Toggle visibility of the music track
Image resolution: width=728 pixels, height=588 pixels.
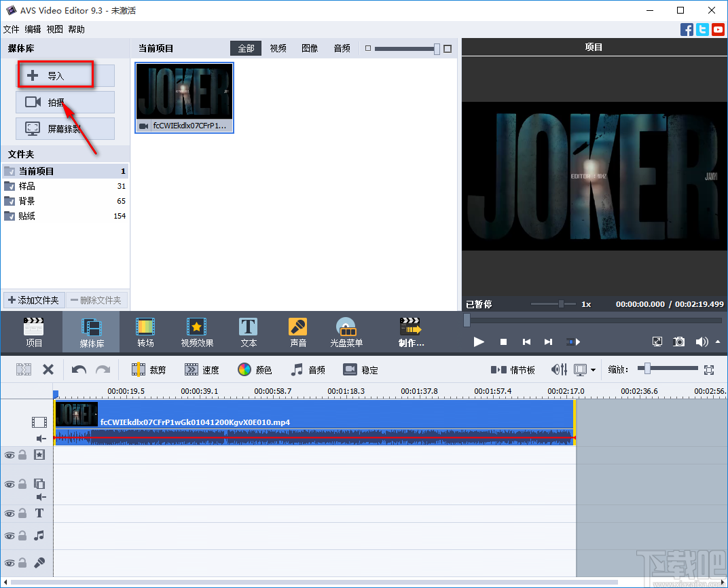click(10, 536)
